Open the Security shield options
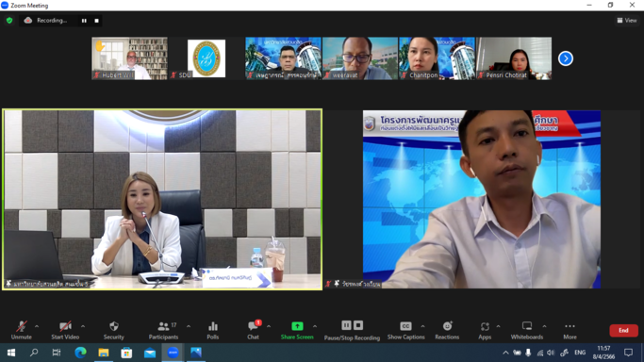 tap(114, 330)
